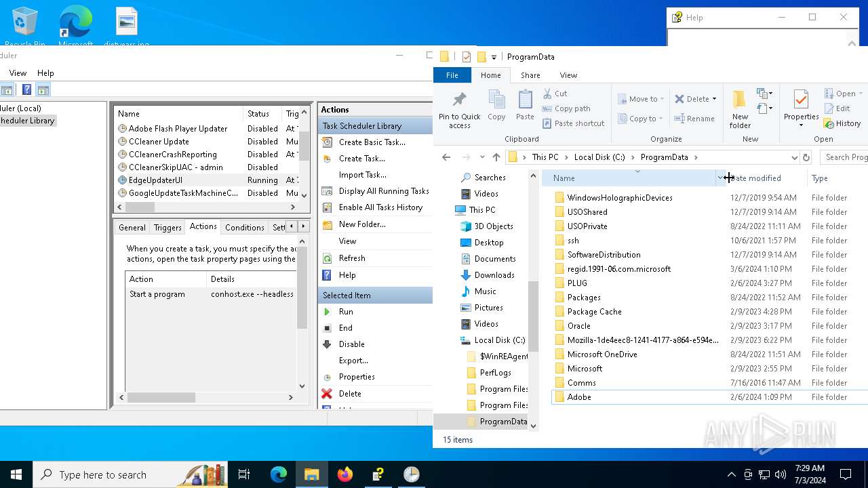Click Refresh button in address bar

[806, 157]
